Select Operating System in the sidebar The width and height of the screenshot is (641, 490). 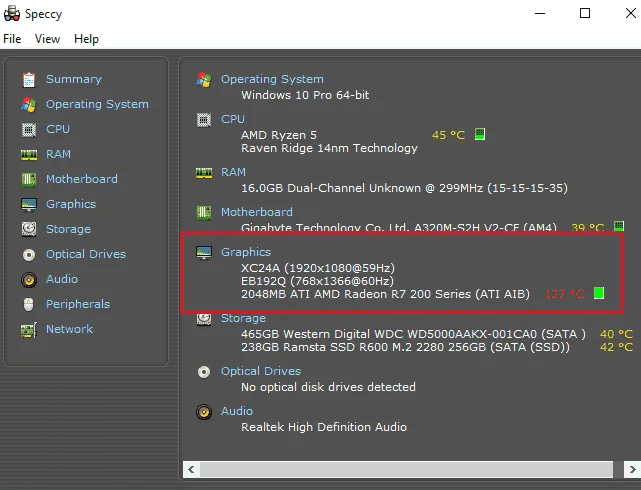coord(97,104)
